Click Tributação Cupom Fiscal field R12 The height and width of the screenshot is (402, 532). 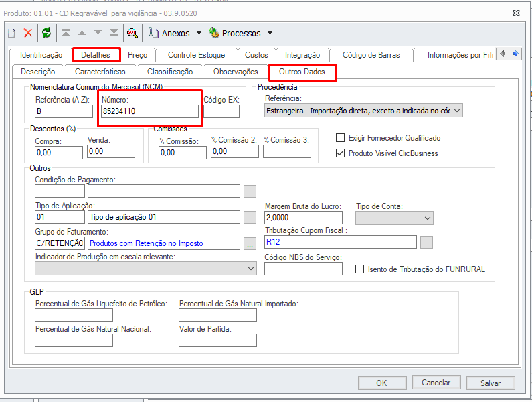[341, 242]
